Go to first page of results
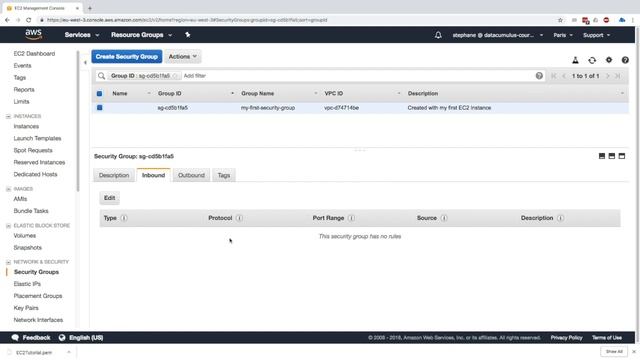Viewport: 640px width, 360px height. pyautogui.click(x=553, y=76)
